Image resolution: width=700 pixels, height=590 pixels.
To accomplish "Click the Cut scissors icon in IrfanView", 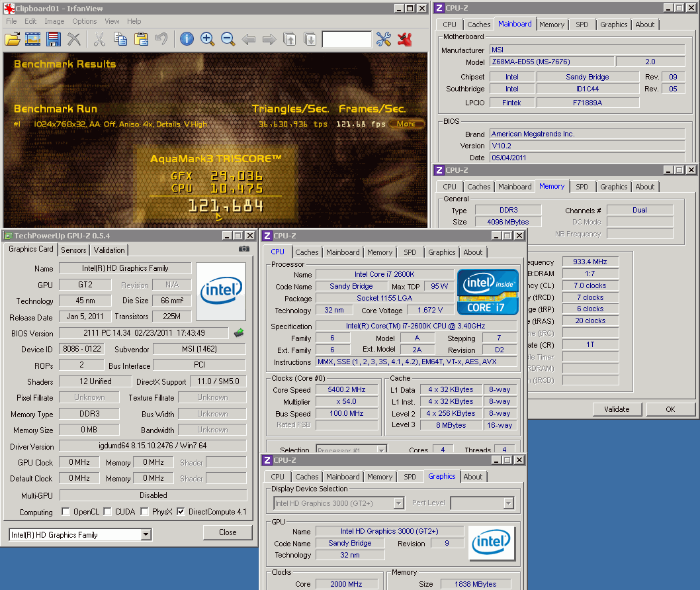I will coord(99,39).
